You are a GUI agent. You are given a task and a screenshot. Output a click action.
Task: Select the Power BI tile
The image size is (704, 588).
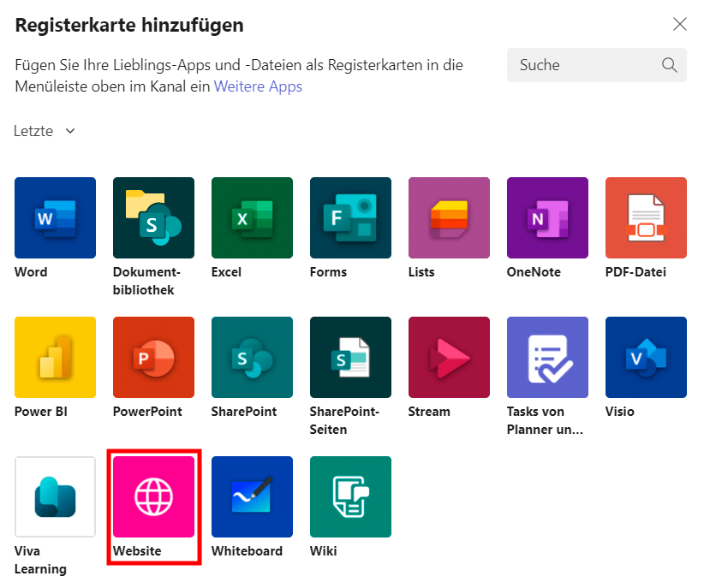coord(55,357)
